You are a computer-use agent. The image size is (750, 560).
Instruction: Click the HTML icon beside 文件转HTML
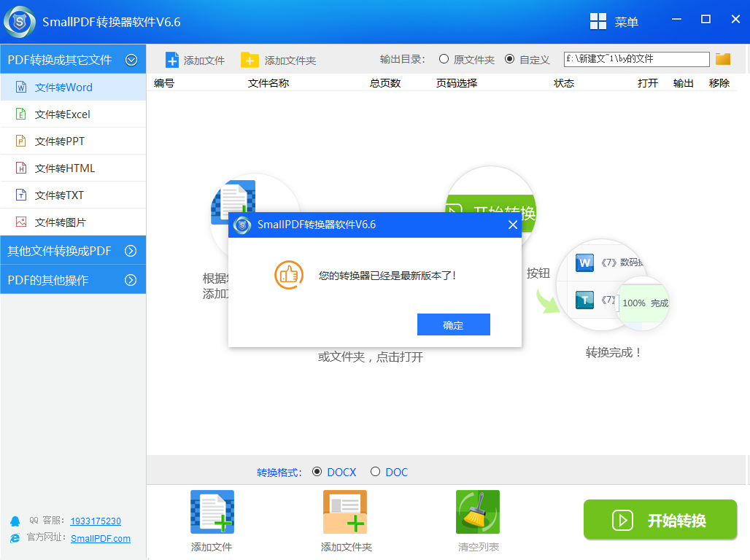[x=21, y=168]
